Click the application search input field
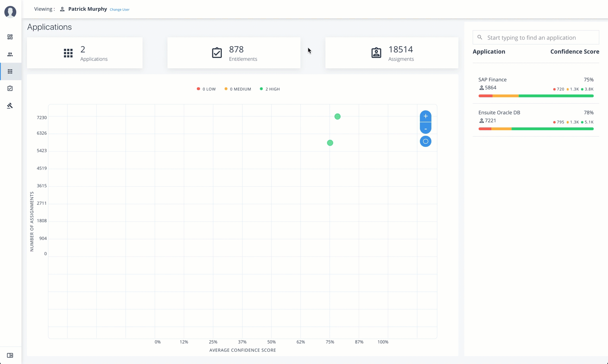 (541, 38)
